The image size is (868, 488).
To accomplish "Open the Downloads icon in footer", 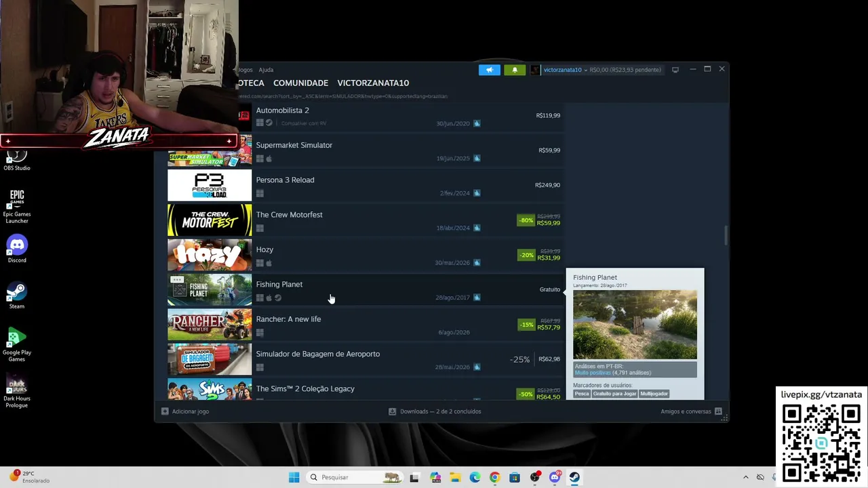I will point(392,411).
